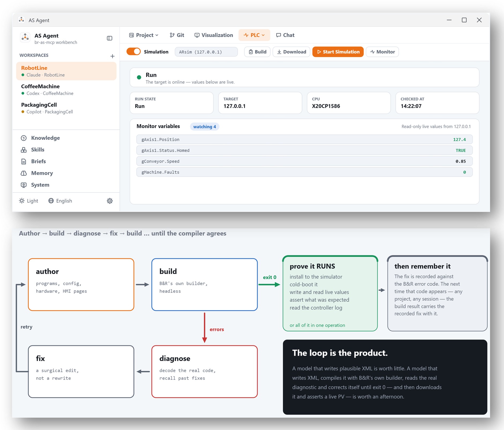Screen dimensions: 504x430
Task: Open settings gear in sidebar footer
Action: tap(110, 201)
